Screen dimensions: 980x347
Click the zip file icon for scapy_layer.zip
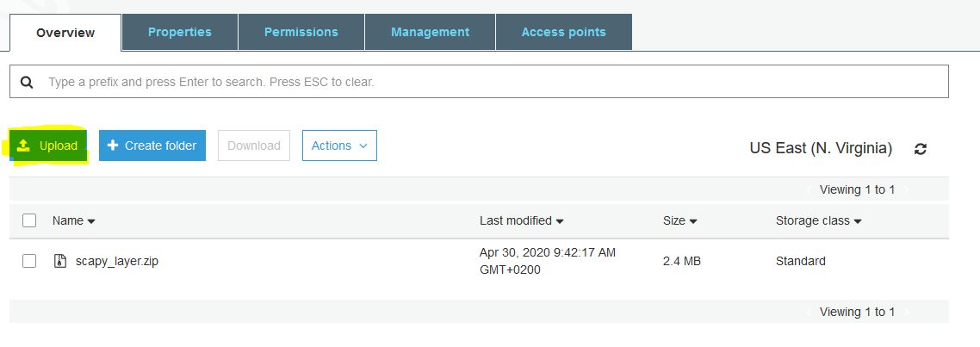60,261
